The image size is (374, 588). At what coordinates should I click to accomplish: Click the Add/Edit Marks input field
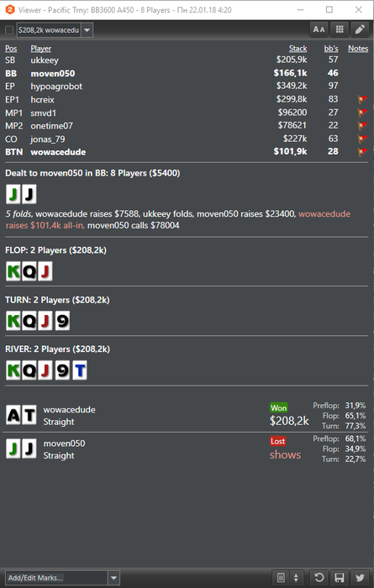click(56, 578)
